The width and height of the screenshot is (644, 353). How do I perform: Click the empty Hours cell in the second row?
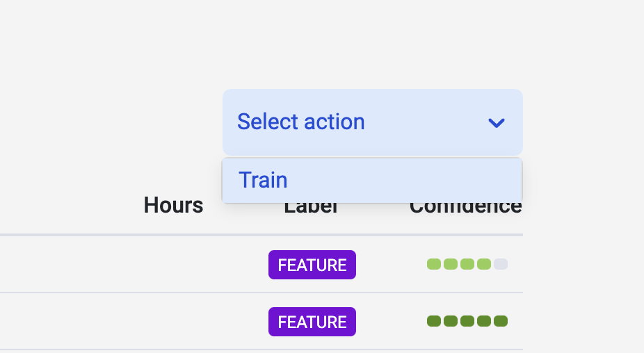pyautogui.click(x=173, y=321)
